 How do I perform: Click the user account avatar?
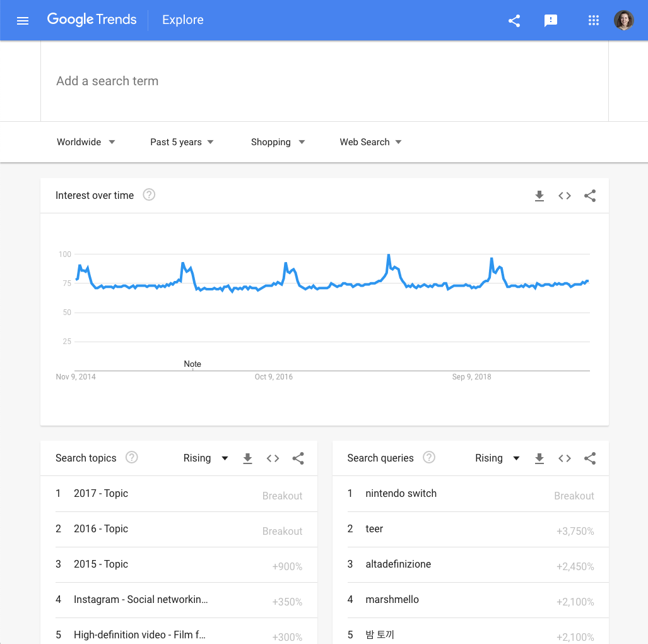623,20
